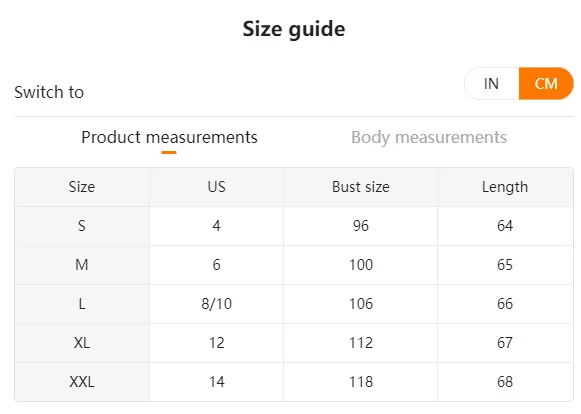Click length value 64
581x414 pixels.
(505, 226)
